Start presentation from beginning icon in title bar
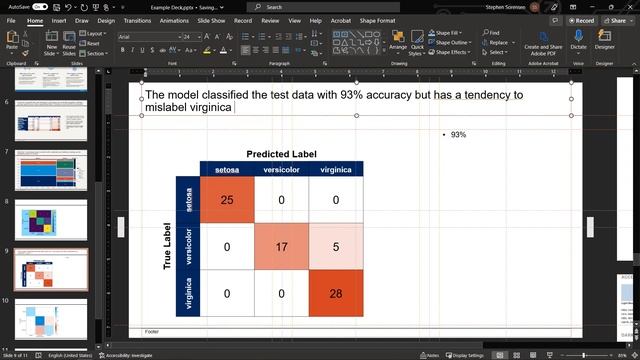The height and width of the screenshot is (360, 640). pos(96,7)
